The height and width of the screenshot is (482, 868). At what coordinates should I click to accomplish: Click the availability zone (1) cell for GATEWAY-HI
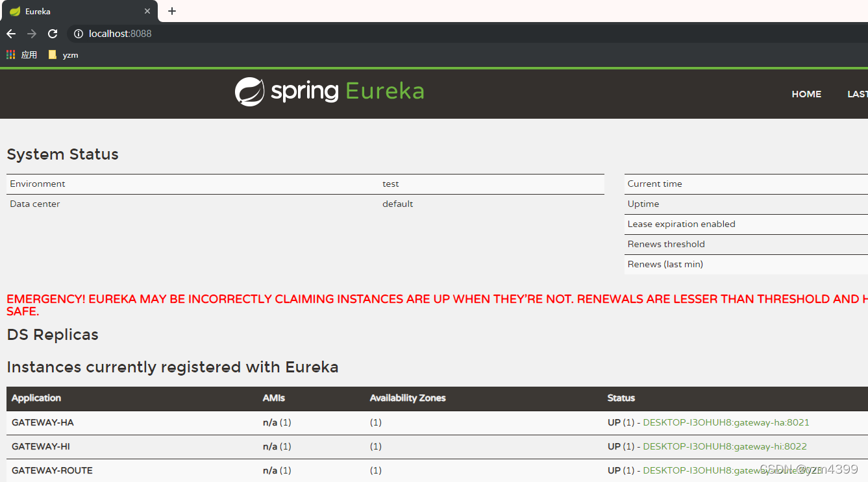tap(376, 446)
